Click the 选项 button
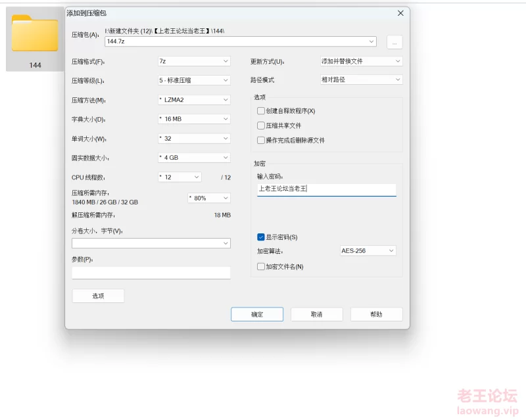 pos(98,296)
